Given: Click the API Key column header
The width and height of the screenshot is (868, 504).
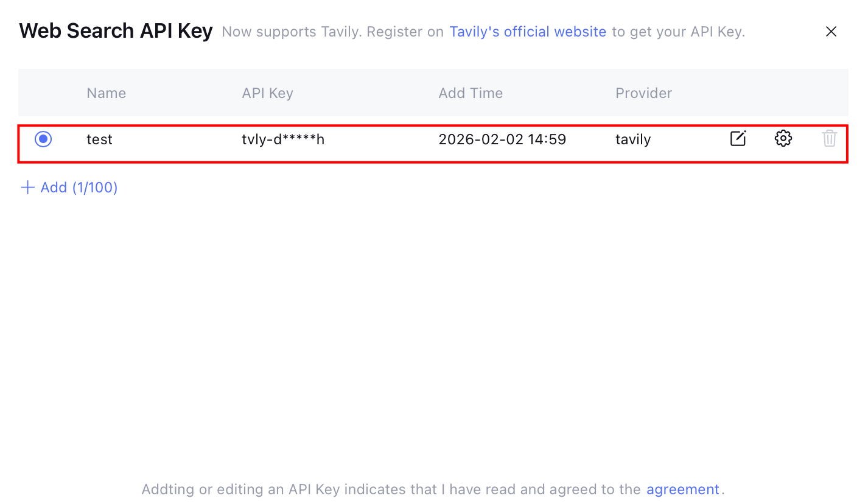Looking at the screenshot, I should (x=267, y=93).
